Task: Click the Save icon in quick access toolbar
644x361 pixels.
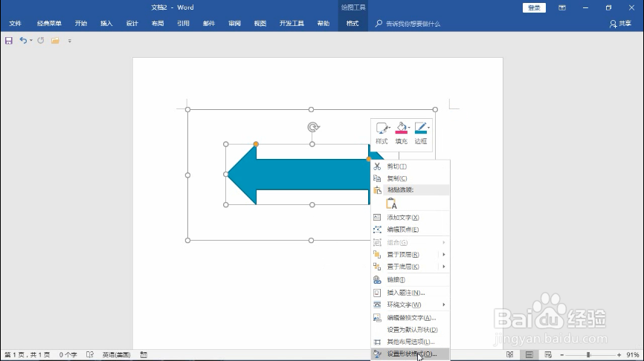Action: pyautogui.click(x=9, y=41)
